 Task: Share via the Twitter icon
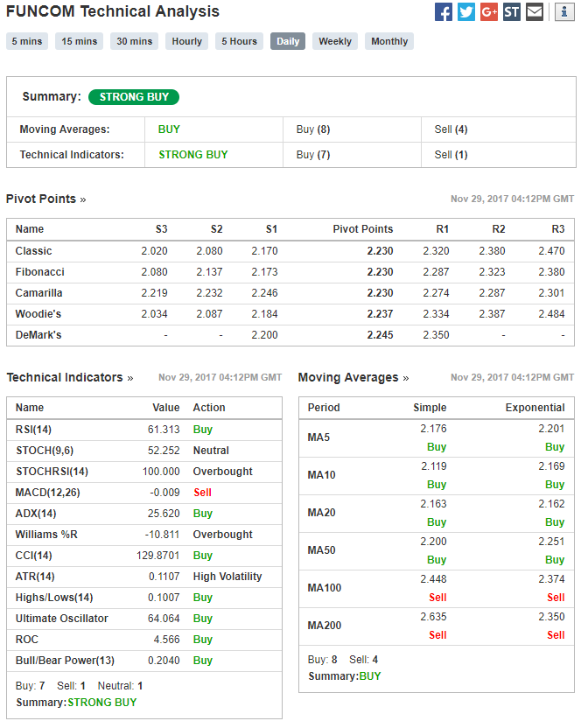(x=466, y=12)
